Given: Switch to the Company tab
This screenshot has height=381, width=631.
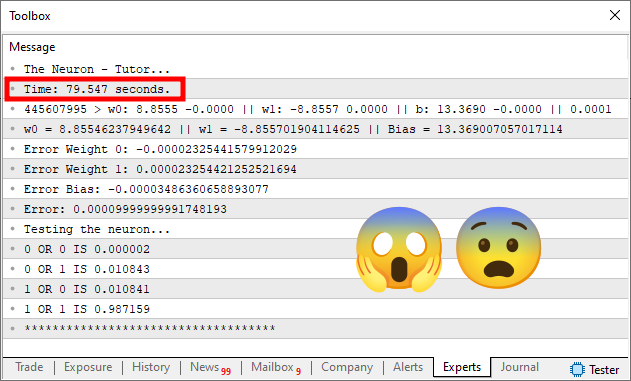Looking at the screenshot, I should [347, 367].
